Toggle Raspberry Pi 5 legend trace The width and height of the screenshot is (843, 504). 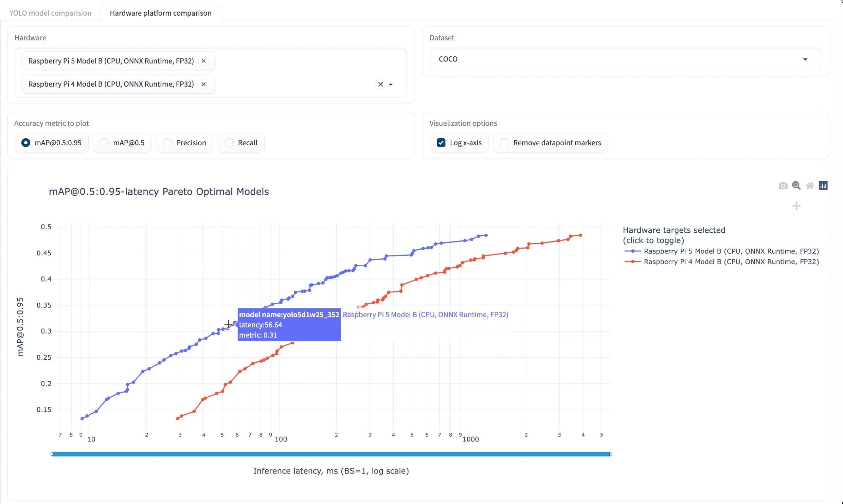tap(722, 251)
